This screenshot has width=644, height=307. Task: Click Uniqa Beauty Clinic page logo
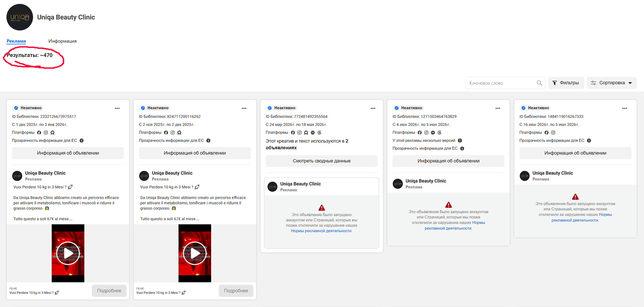pyautogui.click(x=20, y=17)
